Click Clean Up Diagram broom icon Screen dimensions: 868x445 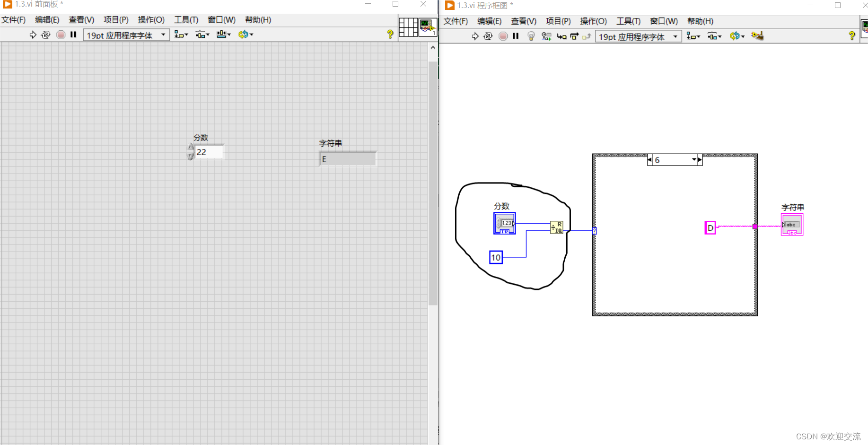pyautogui.click(x=757, y=36)
